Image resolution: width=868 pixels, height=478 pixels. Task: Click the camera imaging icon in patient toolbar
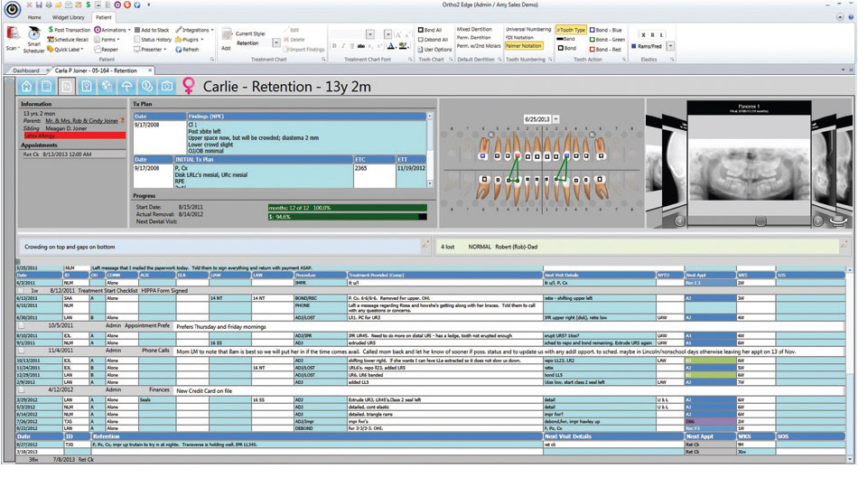(167, 87)
